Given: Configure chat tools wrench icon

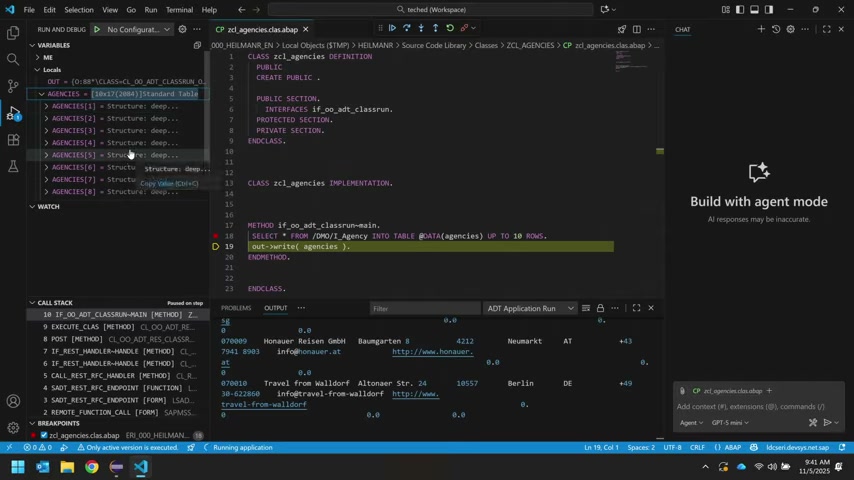Looking at the screenshot, I should (x=813, y=422).
